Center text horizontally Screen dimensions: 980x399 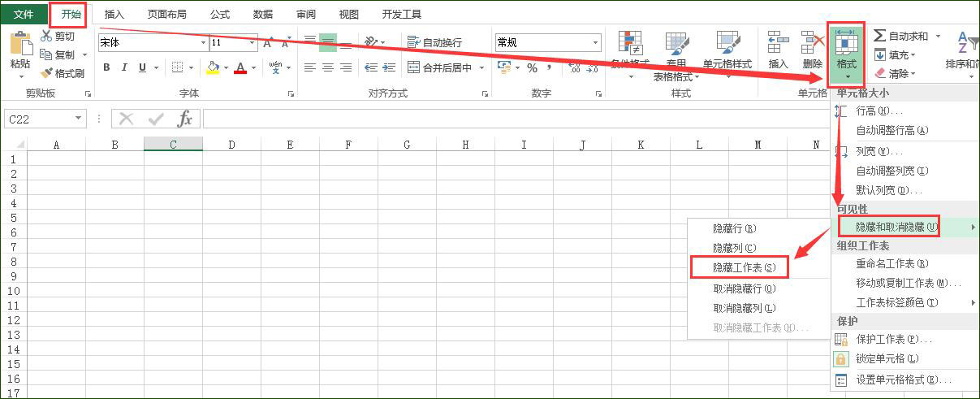328,67
